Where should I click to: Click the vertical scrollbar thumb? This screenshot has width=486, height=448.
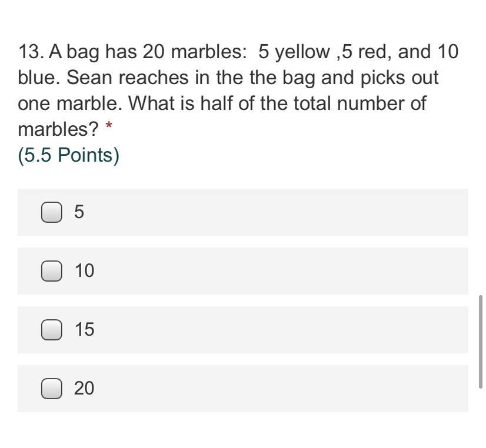pos(481,341)
